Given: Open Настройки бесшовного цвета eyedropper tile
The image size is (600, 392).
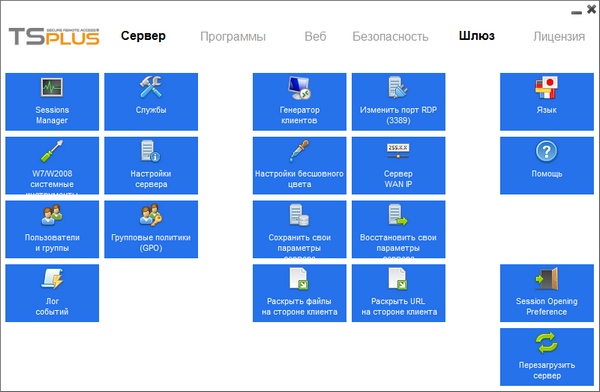Looking at the screenshot, I should [x=299, y=165].
